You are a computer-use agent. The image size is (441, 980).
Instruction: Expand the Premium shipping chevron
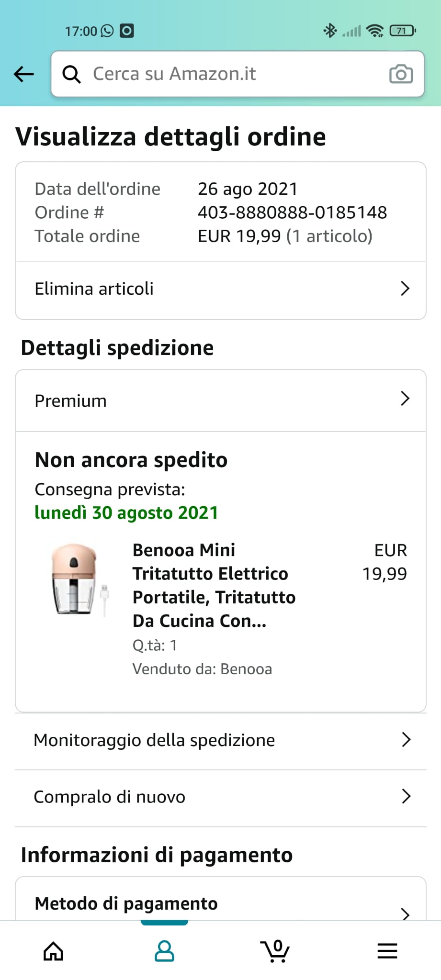coord(405,399)
